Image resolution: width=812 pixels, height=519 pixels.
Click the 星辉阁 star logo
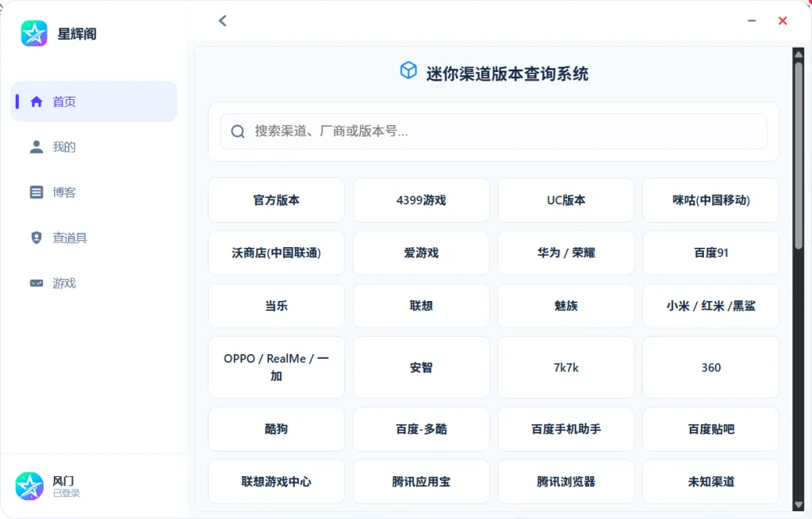[x=34, y=33]
